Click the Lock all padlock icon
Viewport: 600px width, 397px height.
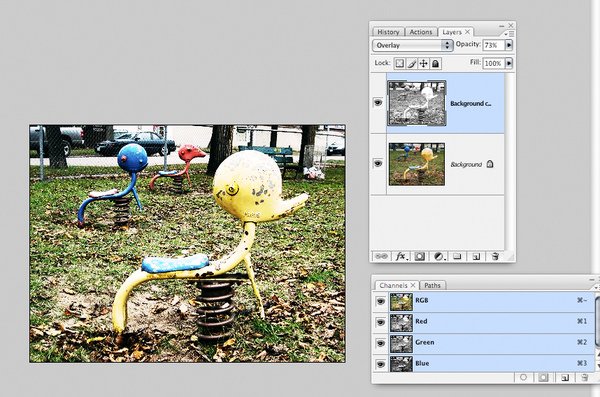coord(435,64)
